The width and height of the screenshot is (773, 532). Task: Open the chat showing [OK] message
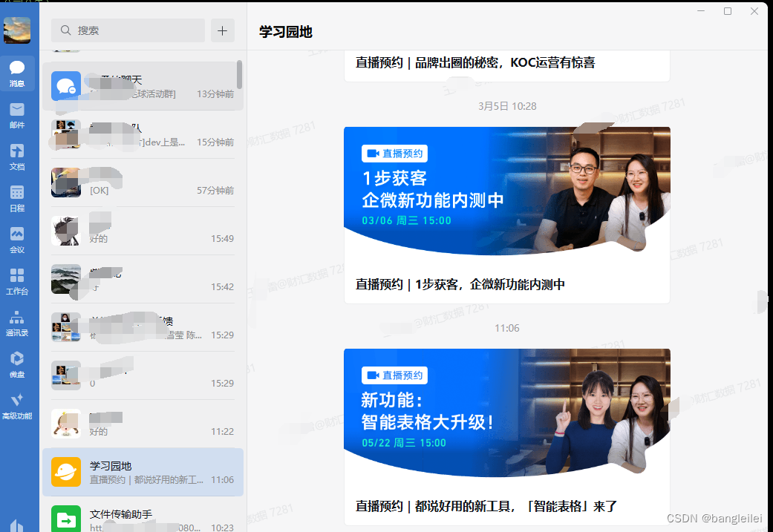(143, 183)
